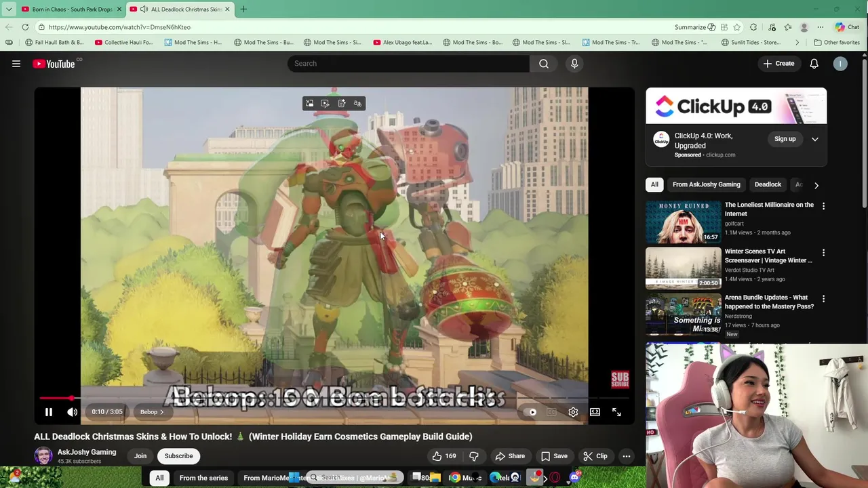Screen dimensions: 868x488
Task: Subscribe to AskJoshy Gaming
Action: 179,456
